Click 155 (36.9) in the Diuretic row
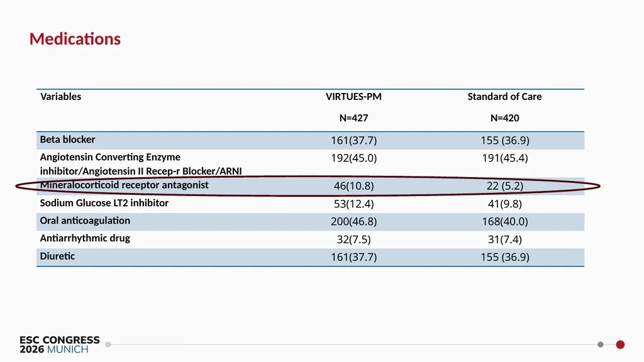This screenshot has height=362, width=644. click(505, 257)
